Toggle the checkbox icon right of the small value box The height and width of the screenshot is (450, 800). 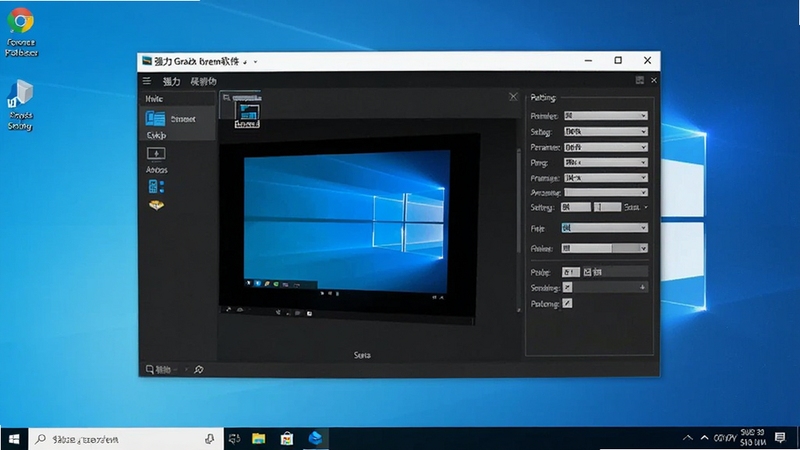(587, 272)
